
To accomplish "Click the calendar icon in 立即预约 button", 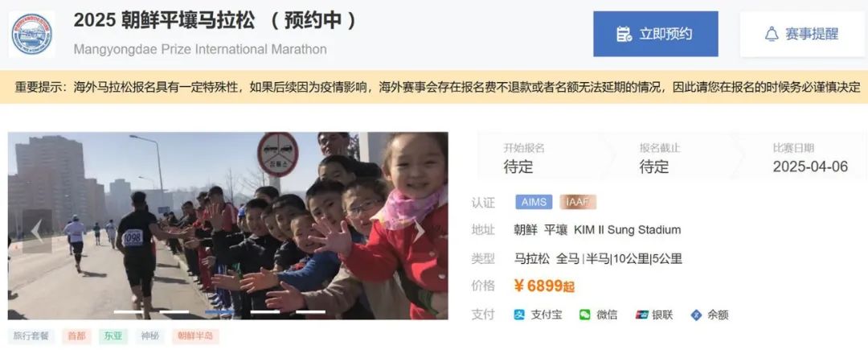I will point(624,35).
